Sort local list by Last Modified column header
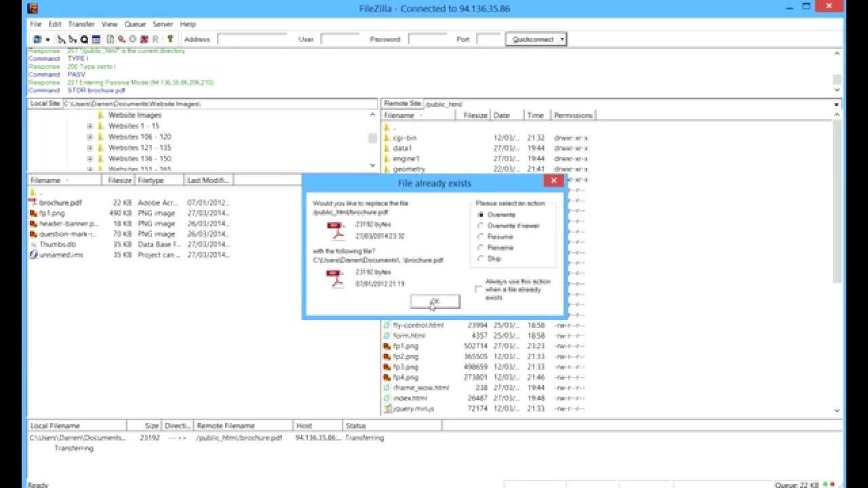The image size is (868, 488). coord(209,180)
